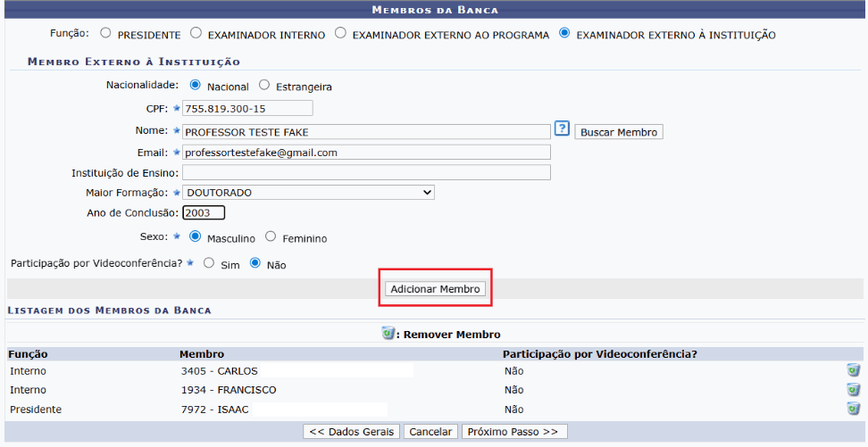Remove Presidente Isaac with trash icon
Viewport: 868px width, 447px height.
[853, 409]
